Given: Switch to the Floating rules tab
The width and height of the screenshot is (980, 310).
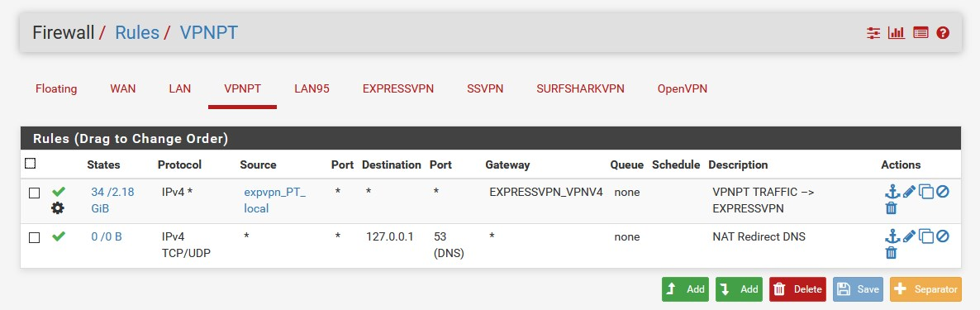Looking at the screenshot, I should click(56, 88).
